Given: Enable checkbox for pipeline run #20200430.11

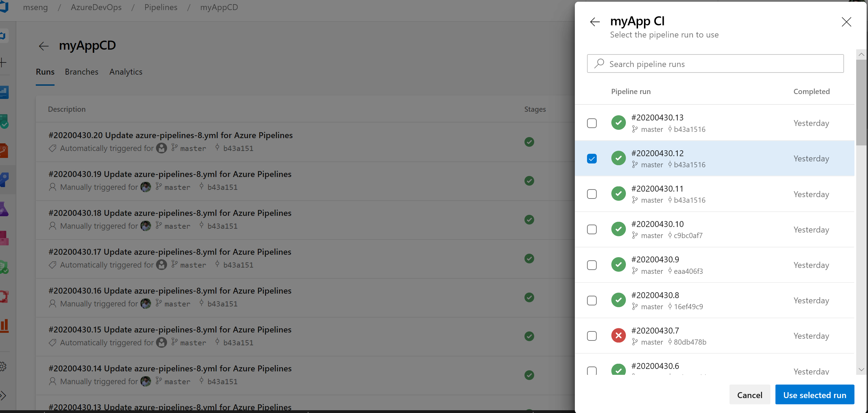Looking at the screenshot, I should pyautogui.click(x=591, y=194).
